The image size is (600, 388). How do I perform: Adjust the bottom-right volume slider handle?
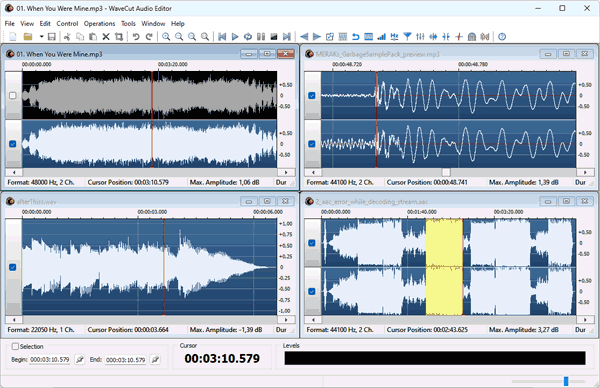[566, 381]
